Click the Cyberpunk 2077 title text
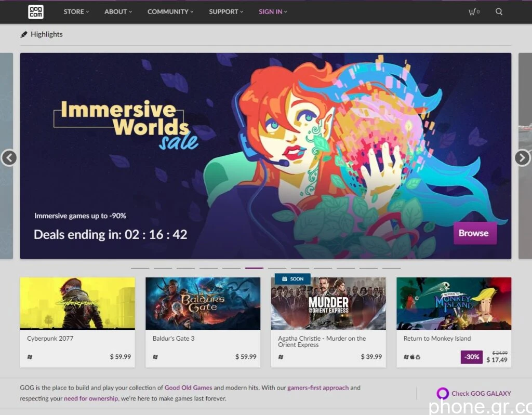This screenshot has width=532, height=415. point(50,338)
